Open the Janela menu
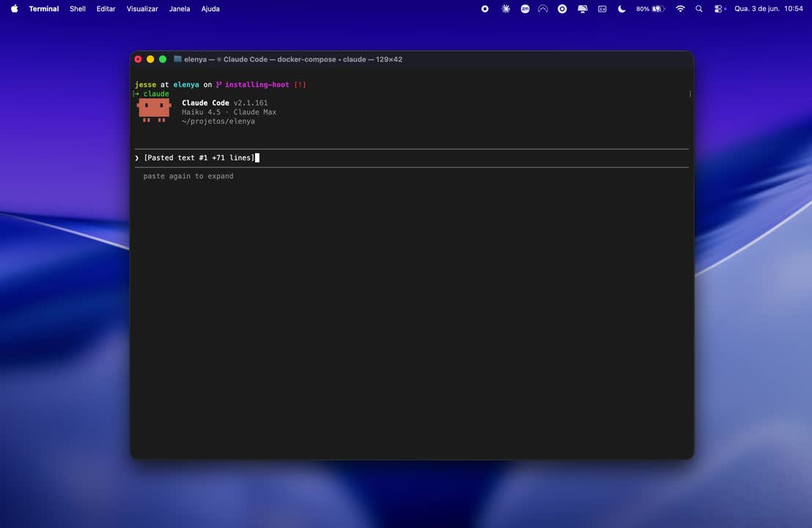The image size is (812, 528). point(179,9)
